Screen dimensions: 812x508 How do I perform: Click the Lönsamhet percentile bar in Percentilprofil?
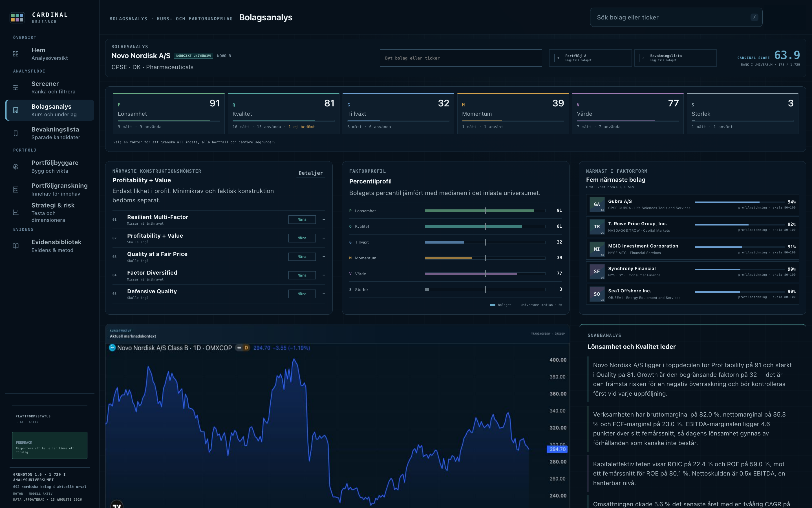[x=485, y=211]
